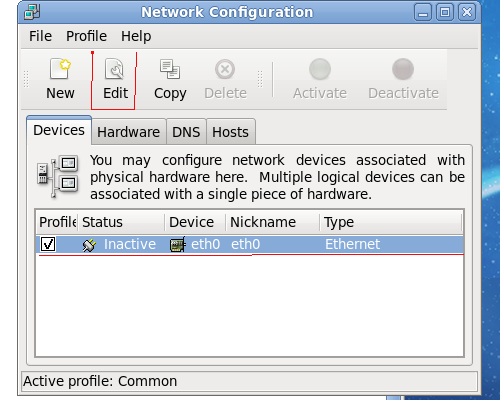The width and height of the screenshot is (500, 400).
Task: Switch to the Hosts tab
Action: 231,132
